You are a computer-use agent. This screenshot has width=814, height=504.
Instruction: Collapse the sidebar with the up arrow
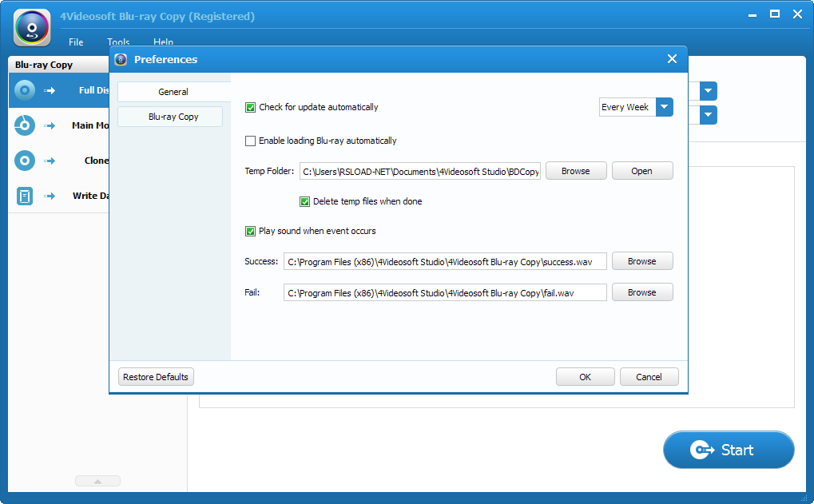coord(97,481)
